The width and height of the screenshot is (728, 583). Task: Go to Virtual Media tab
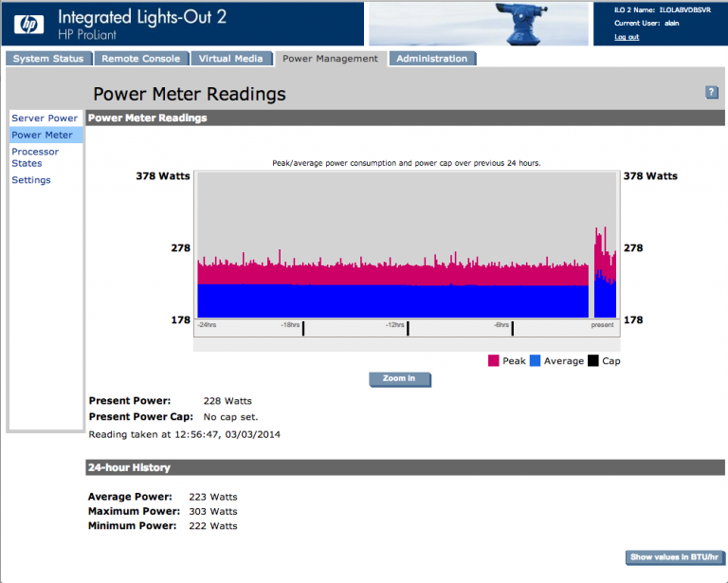point(230,59)
